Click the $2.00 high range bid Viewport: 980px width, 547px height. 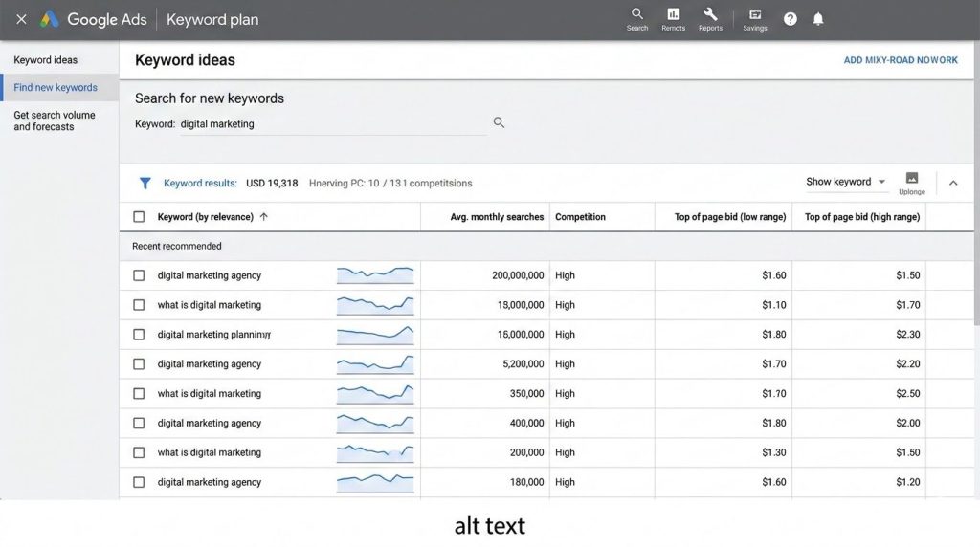[x=907, y=424]
